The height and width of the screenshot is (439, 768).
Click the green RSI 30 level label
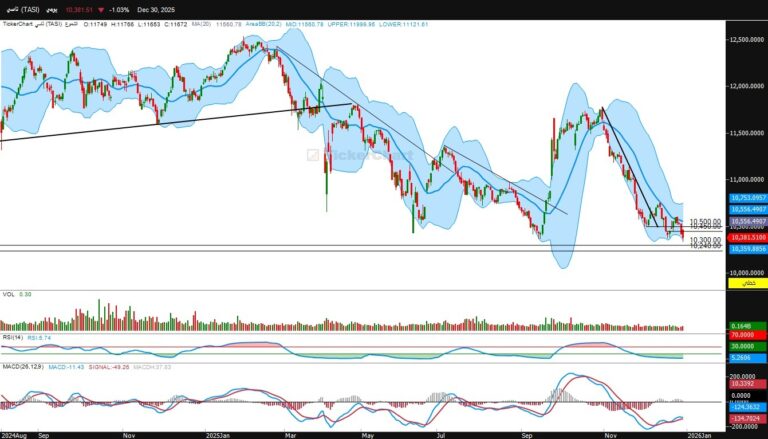(x=747, y=346)
